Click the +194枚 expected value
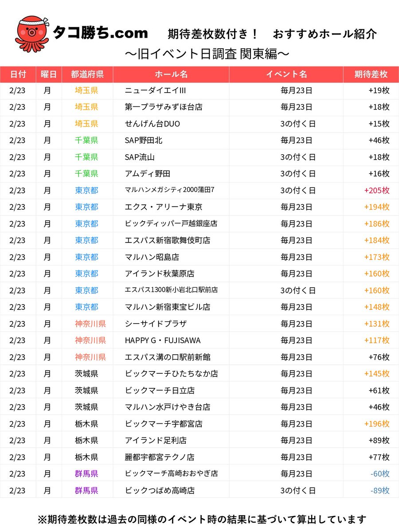This screenshot has width=399, height=532. click(x=377, y=207)
